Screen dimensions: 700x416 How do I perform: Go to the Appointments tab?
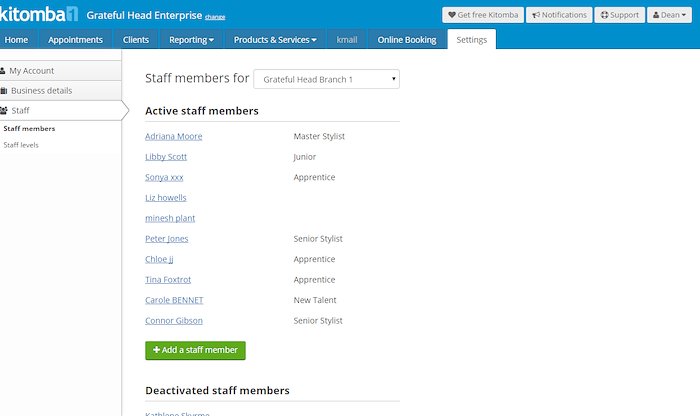pyautogui.click(x=76, y=40)
